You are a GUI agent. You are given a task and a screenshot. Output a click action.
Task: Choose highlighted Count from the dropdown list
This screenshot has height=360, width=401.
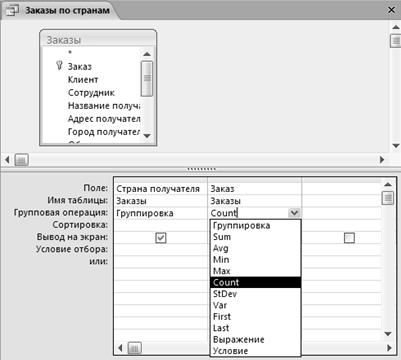click(x=255, y=282)
